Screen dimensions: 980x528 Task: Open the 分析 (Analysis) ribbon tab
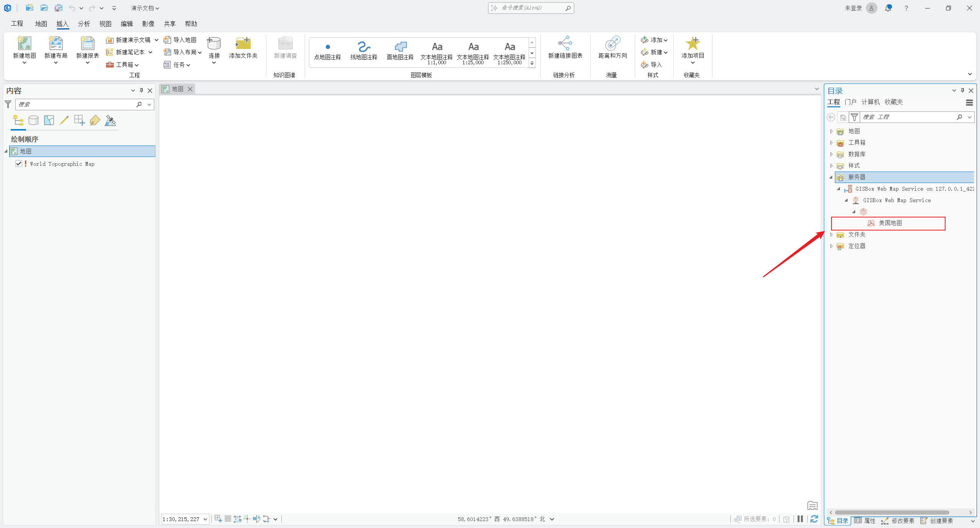tap(84, 24)
